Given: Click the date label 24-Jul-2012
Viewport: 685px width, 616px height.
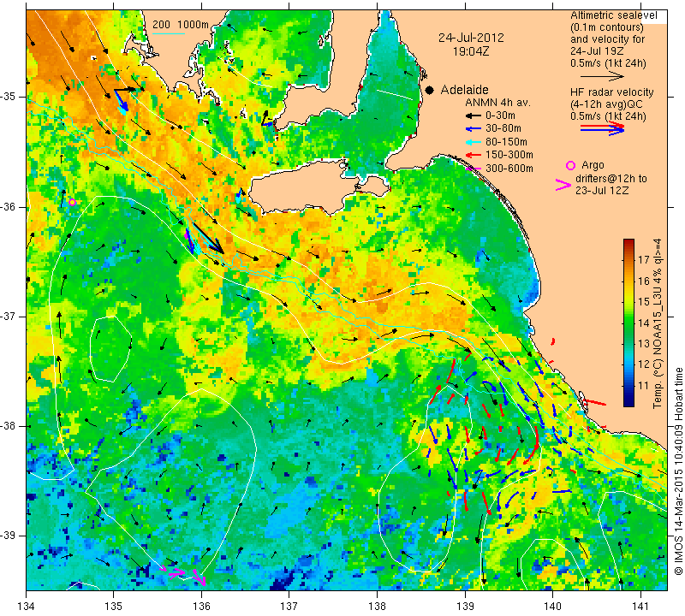Looking at the screenshot, I should [471, 38].
